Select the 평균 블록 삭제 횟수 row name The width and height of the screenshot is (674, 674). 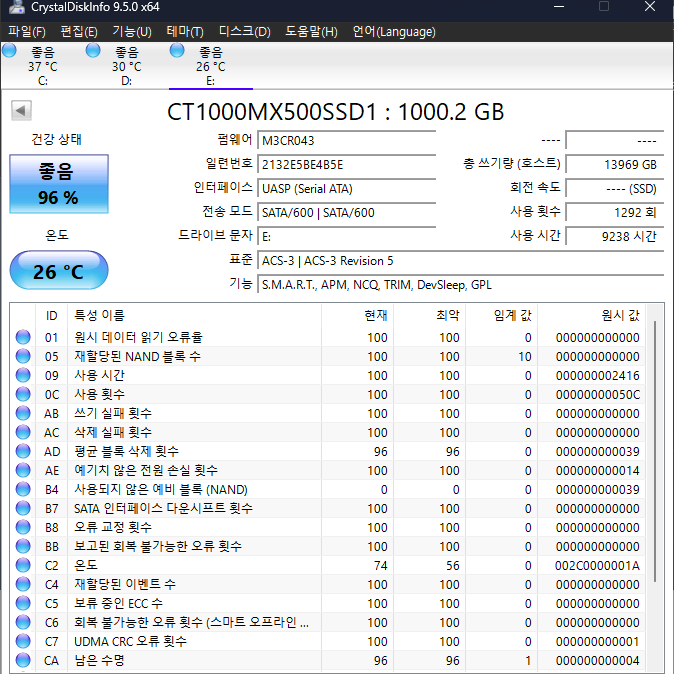(x=126, y=451)
